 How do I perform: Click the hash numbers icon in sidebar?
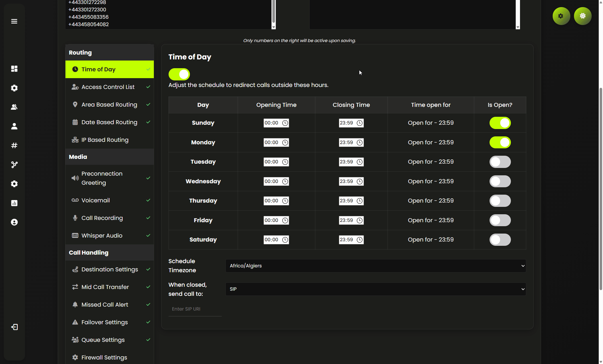14,145
